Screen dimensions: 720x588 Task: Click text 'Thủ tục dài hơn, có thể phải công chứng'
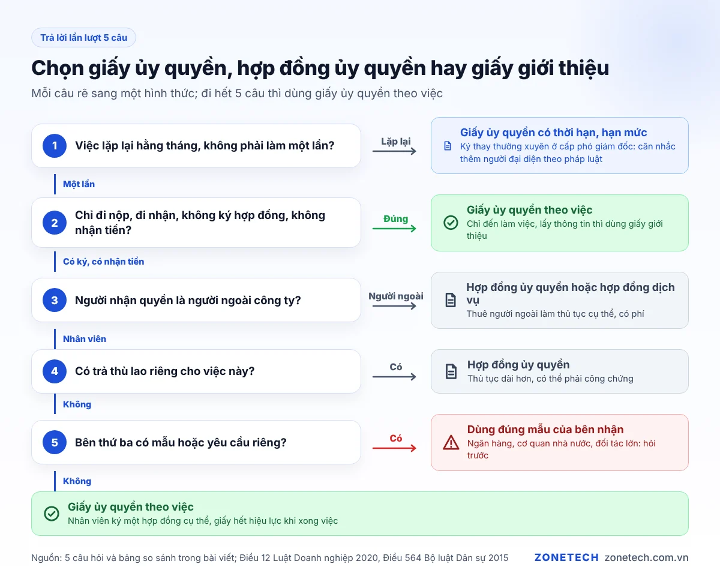click(550, 379)
